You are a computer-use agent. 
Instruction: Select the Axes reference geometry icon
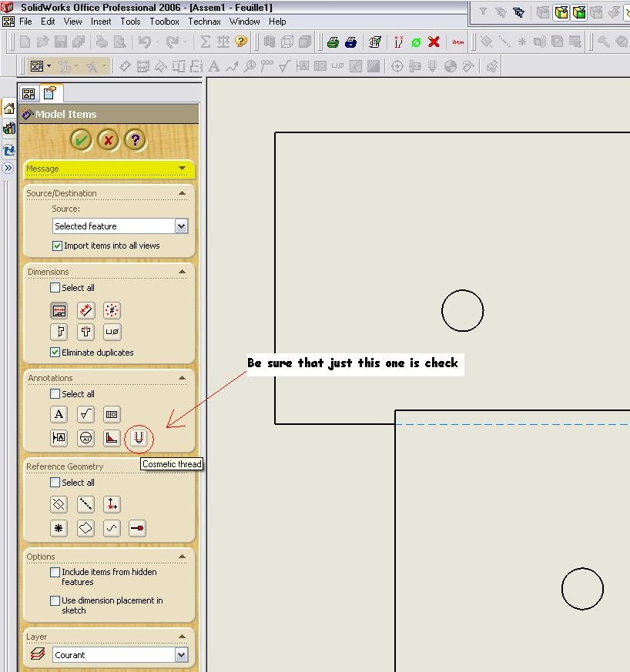coord(85,504)
